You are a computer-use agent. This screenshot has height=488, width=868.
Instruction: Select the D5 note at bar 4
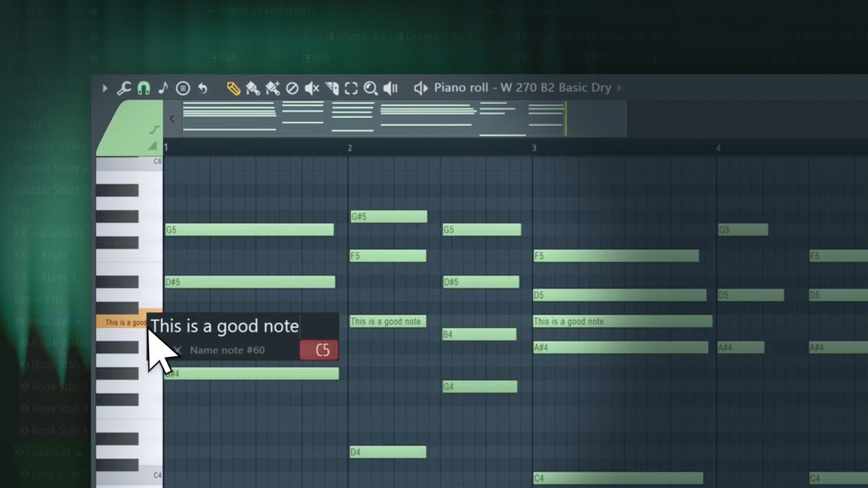click(751, 295)
